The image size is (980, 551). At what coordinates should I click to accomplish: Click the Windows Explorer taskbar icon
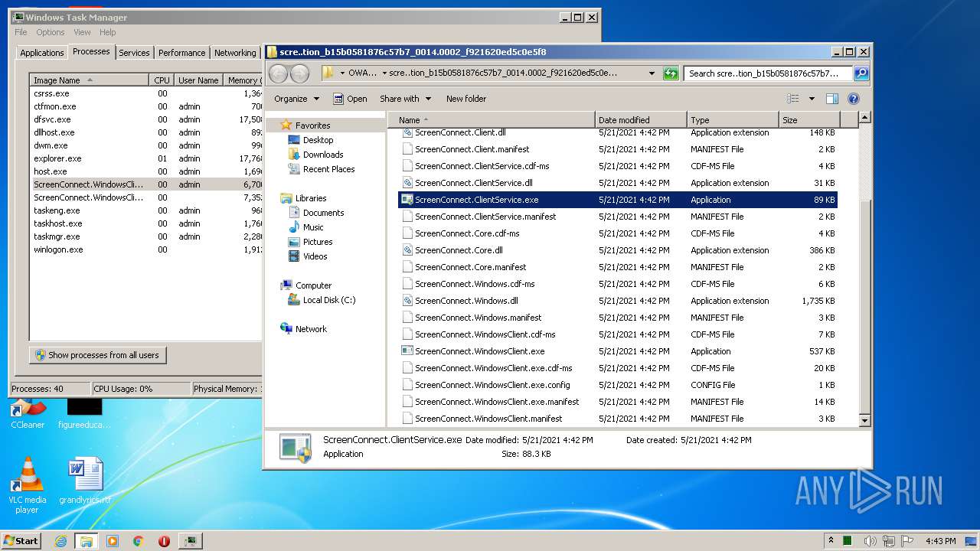[x=86, y=541]
